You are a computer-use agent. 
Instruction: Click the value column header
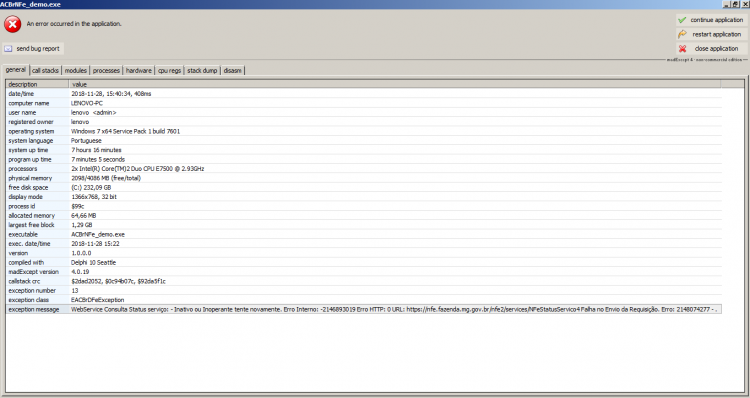click(x=395, y=84)
